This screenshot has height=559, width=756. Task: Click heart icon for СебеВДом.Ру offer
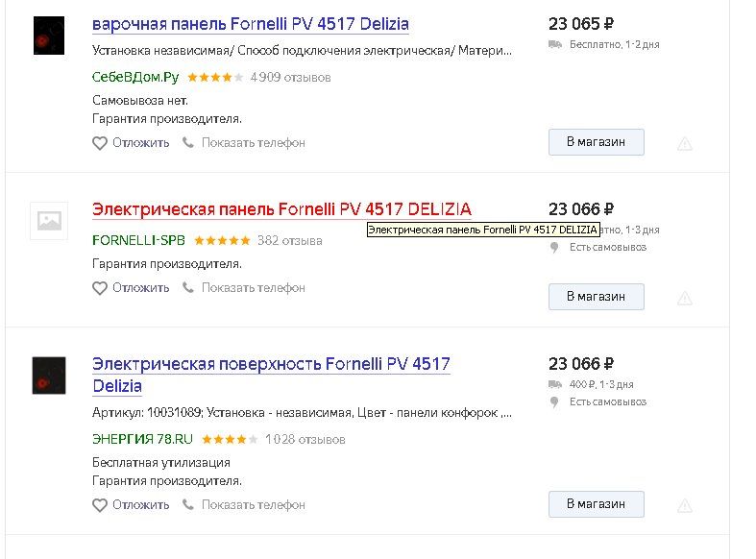pos(100,143)
